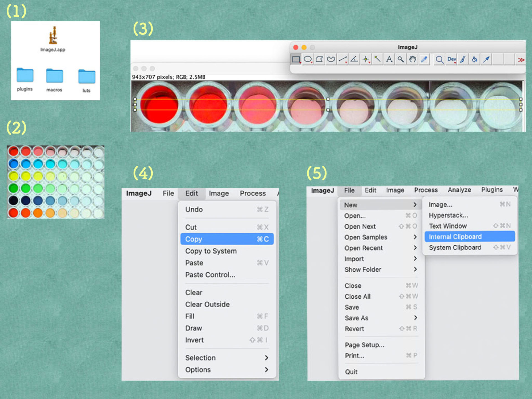This screenshot has height=399, width=532.
Task: Open the Analyze menu
Action: (459, 190)
